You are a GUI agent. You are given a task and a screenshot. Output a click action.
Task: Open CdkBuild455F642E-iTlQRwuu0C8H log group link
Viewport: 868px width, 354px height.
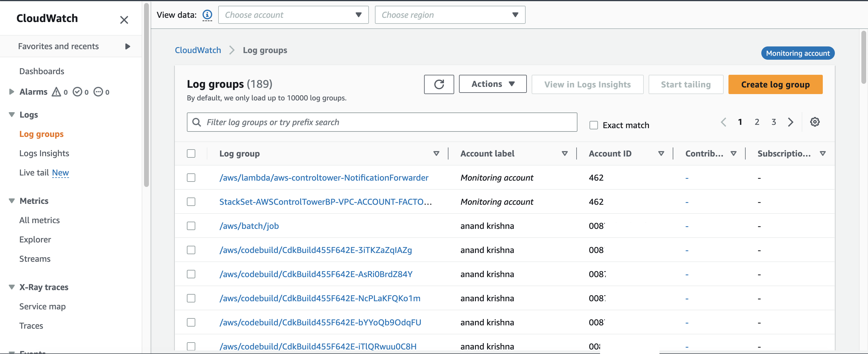pyautogui.click(x=318, y=346)
